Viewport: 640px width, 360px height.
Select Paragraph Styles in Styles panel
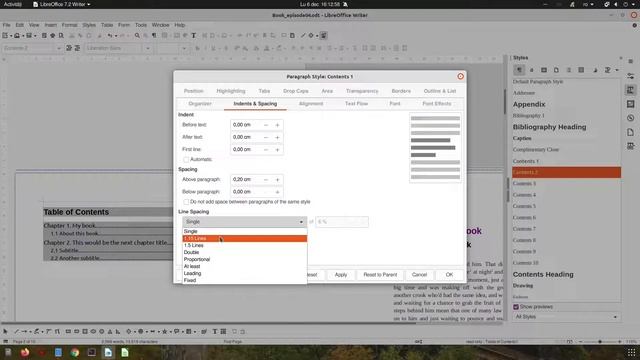pos(519,70)
